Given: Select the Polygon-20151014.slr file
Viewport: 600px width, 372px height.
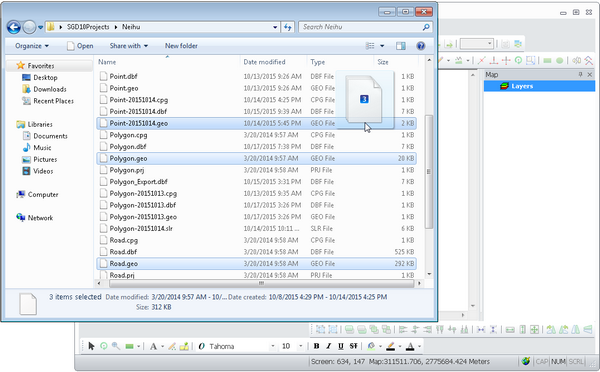Looking at the screenshot, I should (x=256, y=228).
